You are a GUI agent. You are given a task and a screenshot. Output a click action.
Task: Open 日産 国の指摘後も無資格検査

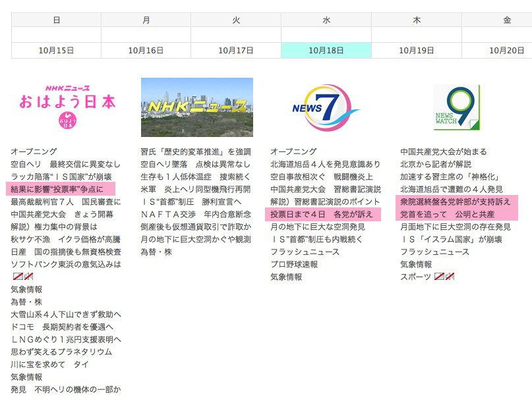click(x=66, y=252)
